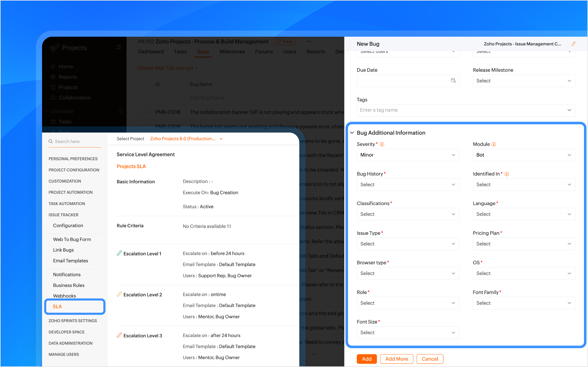Open Business Rules settings item
Viewport: 588px width, 367px height.
(69, 285)
